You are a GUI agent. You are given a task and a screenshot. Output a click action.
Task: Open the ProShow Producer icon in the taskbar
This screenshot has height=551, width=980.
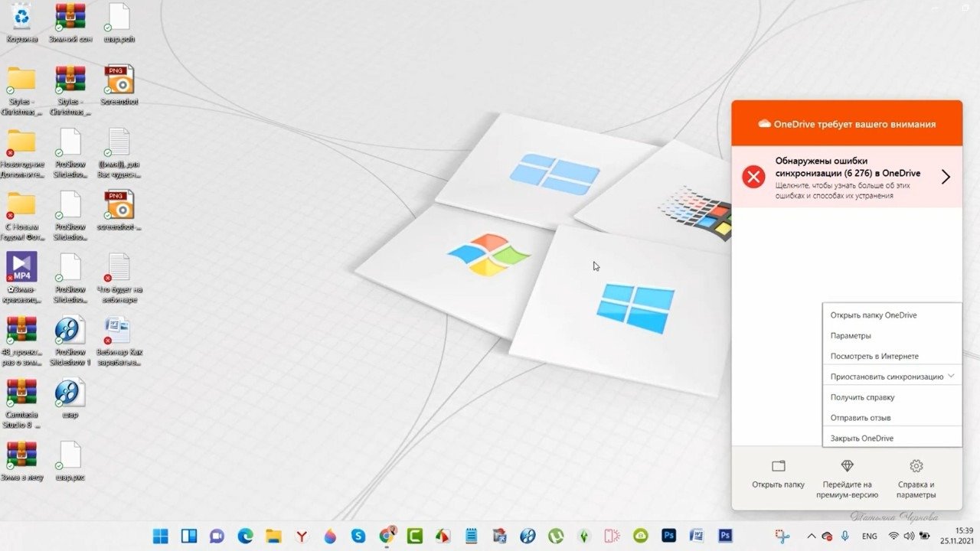point(528,536)
